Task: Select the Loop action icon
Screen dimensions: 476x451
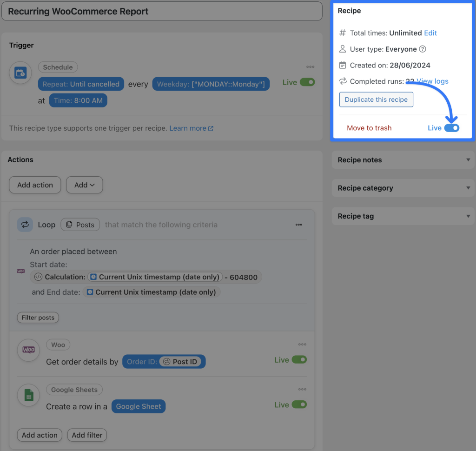Action: 25,225
